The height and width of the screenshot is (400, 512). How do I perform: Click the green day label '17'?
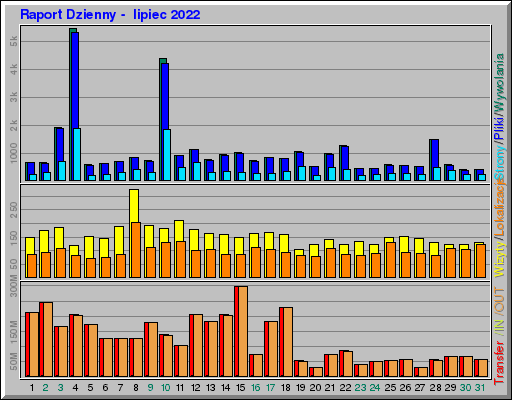(x=270, y=388)
